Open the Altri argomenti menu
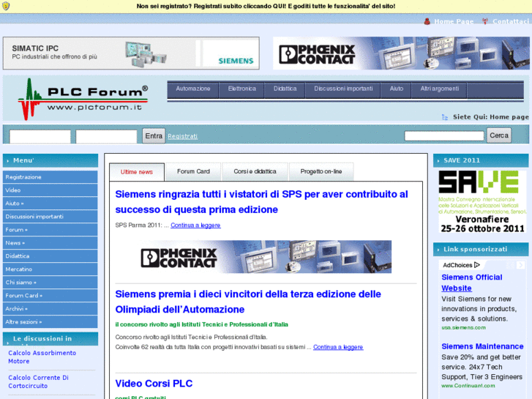 coord(440,89)
